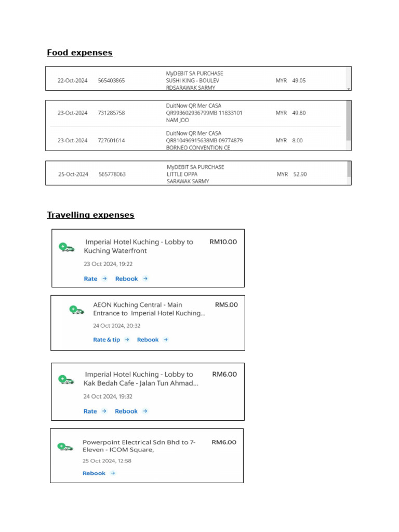Open Rate & tip for AEON ride

click(107, 340)
